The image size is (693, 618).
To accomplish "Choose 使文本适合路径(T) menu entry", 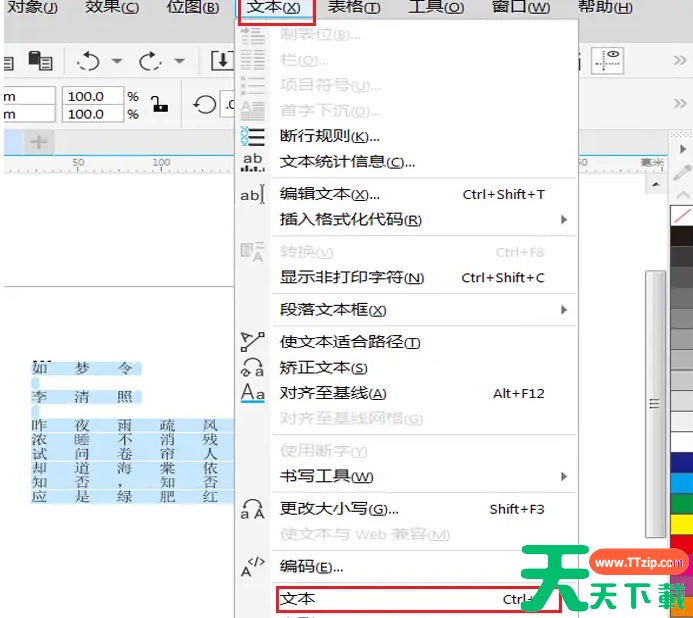I will coord(407,342).
